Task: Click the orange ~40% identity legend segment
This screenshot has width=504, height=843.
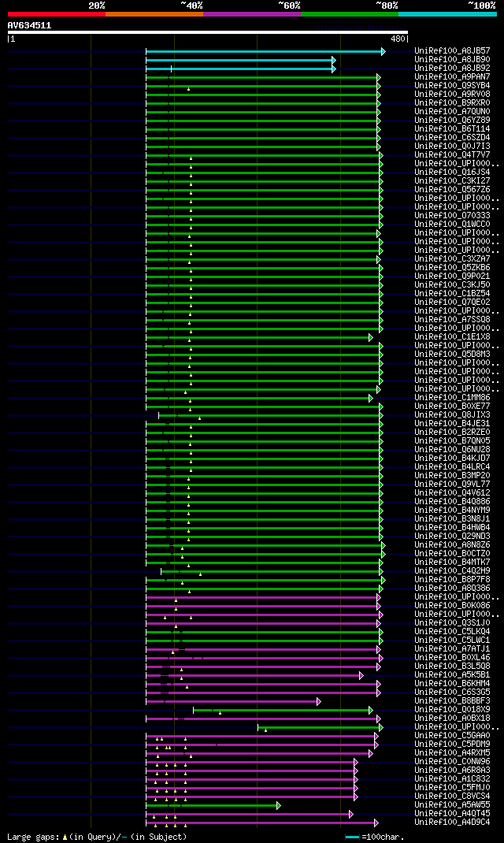Action: click(154, 14)
